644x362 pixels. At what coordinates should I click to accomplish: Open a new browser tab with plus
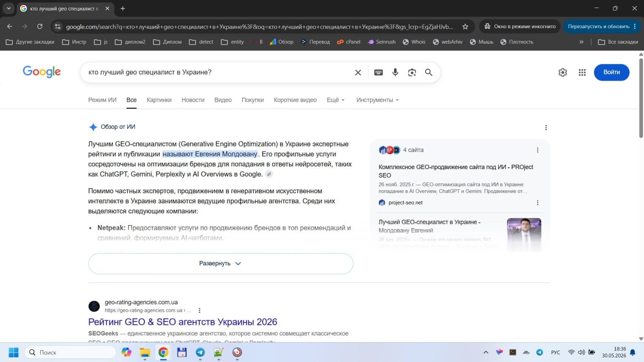123,9
